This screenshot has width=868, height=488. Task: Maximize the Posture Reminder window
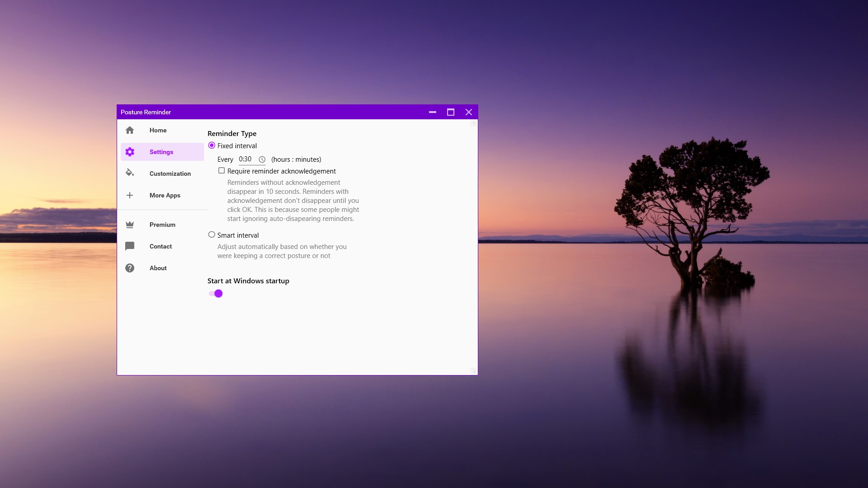coord(450,112)
